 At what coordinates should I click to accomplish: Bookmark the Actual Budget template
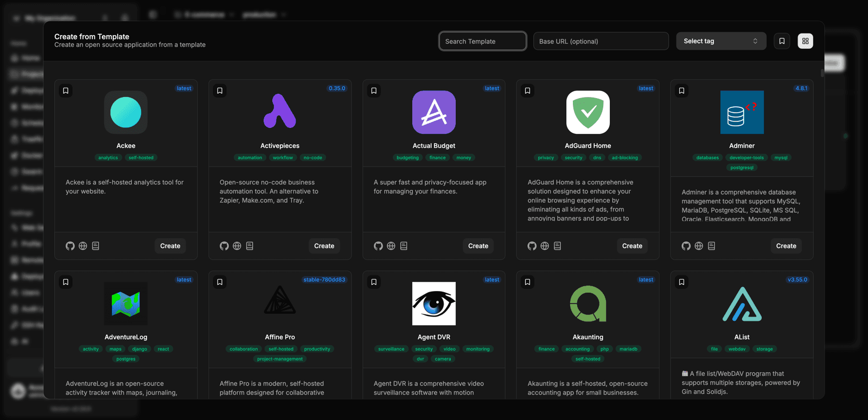[374, 91]
